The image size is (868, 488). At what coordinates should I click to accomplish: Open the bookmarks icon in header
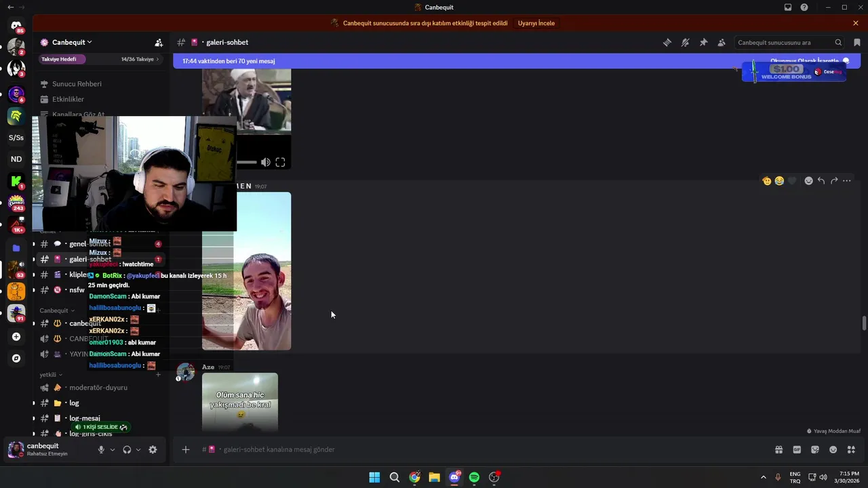coord(857,42)
